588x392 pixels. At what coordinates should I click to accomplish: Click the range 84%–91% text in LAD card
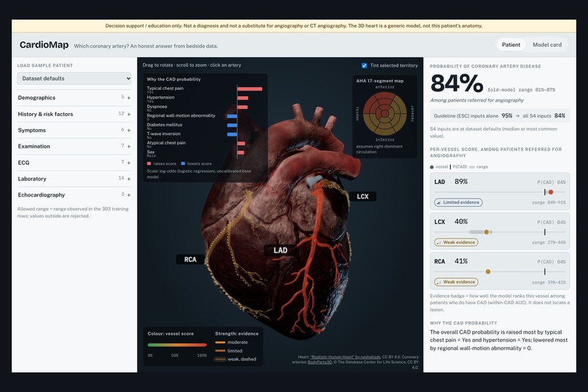pyautogui.click(x=549, y=202)
